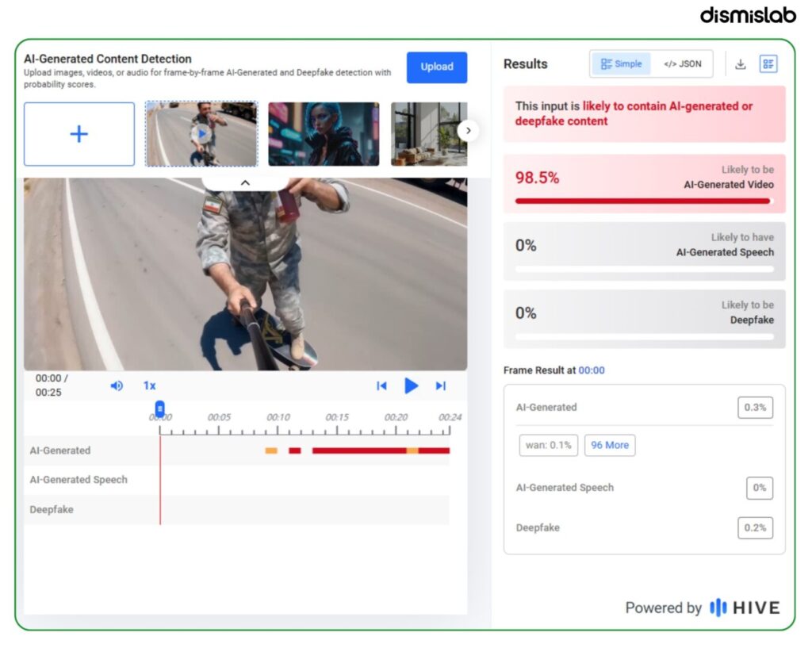Image resolution: width=812 pixels, height=648 pixels.
Task: Jump to 00:20 on the timeline ruler
Action: (x=396, y=417)
